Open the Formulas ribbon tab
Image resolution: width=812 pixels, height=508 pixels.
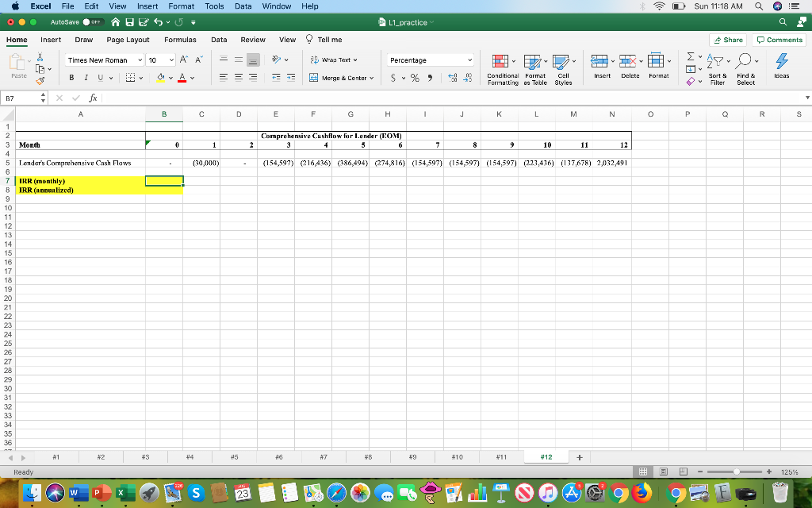(x=180, y=40)
